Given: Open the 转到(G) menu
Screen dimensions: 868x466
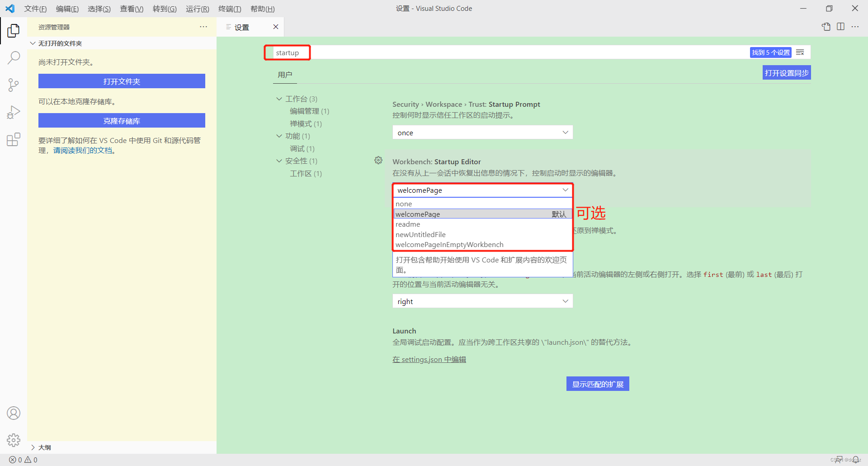Looking at the screenshot, I should click(x=165, y=9).
